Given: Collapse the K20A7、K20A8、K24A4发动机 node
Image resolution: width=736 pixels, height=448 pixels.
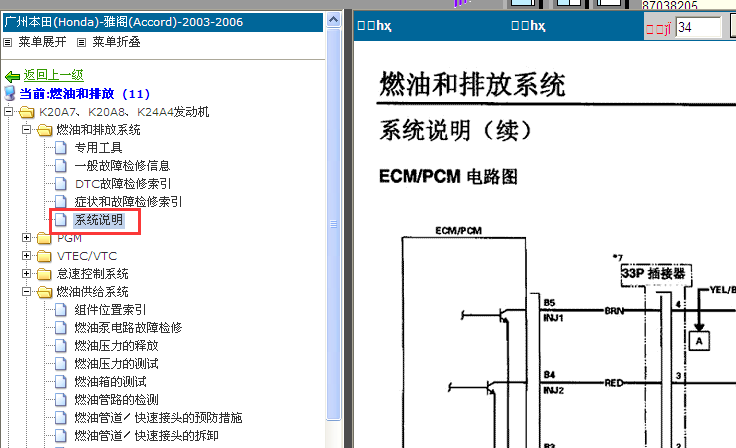Looking at the screenshot, I should [8, 112].
